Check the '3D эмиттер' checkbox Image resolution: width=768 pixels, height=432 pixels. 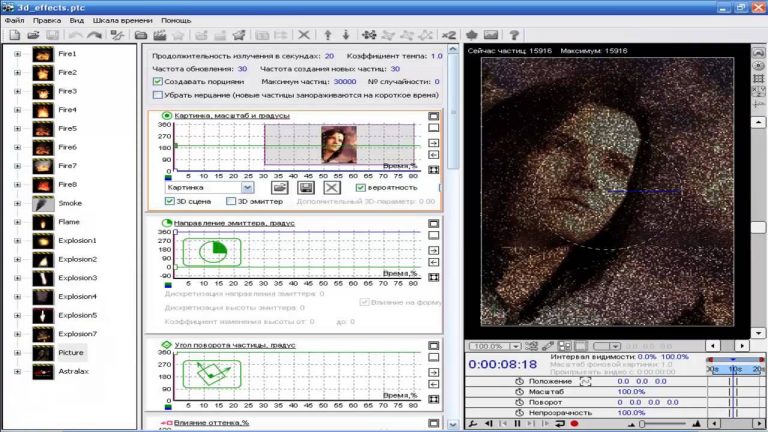pyautogui.click(x=231, y=201)
